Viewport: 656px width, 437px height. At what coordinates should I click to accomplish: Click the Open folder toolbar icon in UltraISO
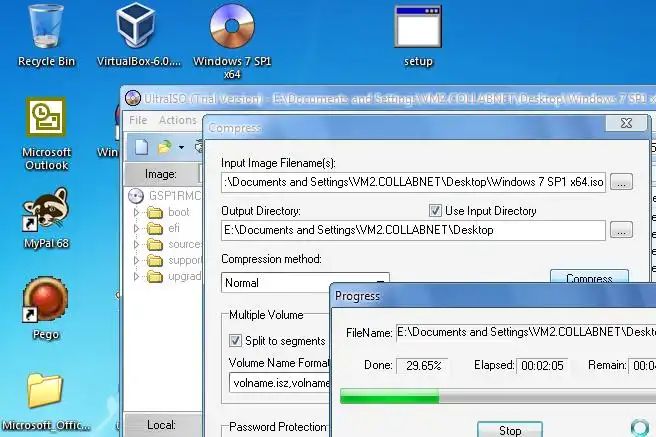coord(164,147)
